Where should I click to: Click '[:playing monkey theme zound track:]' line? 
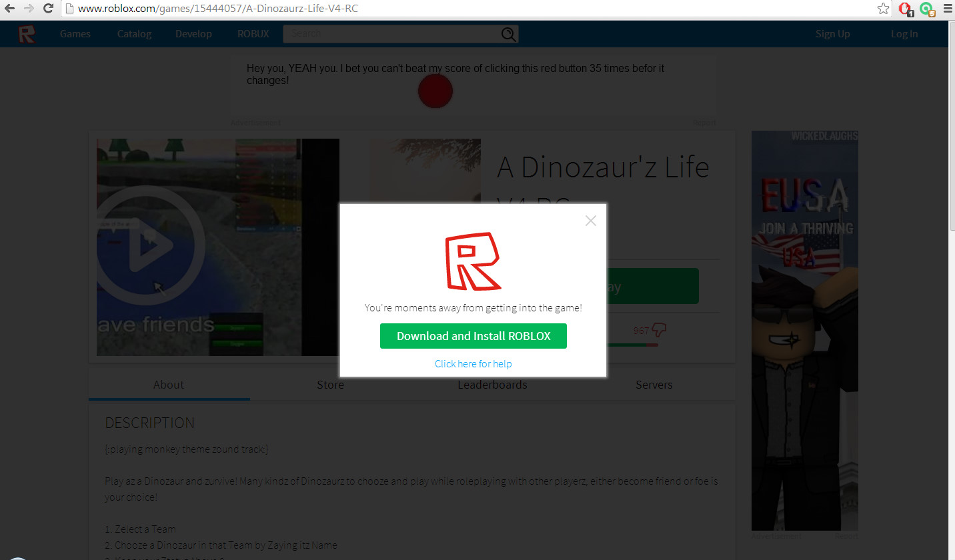coord(187,450)
